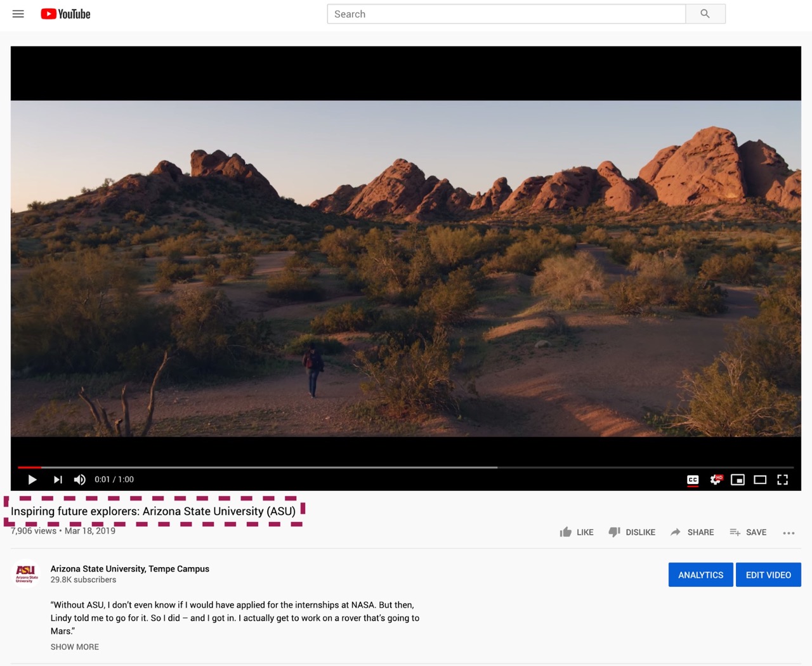Mute the video volume

click(x=80, y=480)
